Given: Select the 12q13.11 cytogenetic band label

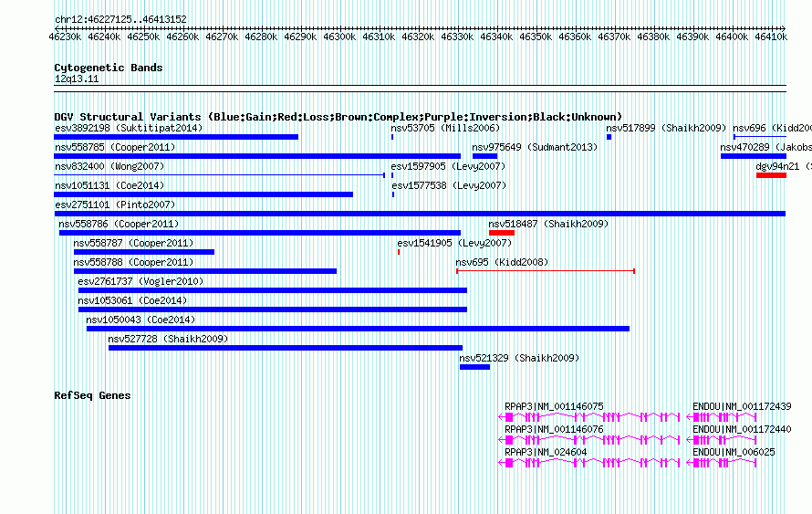Looking at the screenshot, I should (77, 79).
